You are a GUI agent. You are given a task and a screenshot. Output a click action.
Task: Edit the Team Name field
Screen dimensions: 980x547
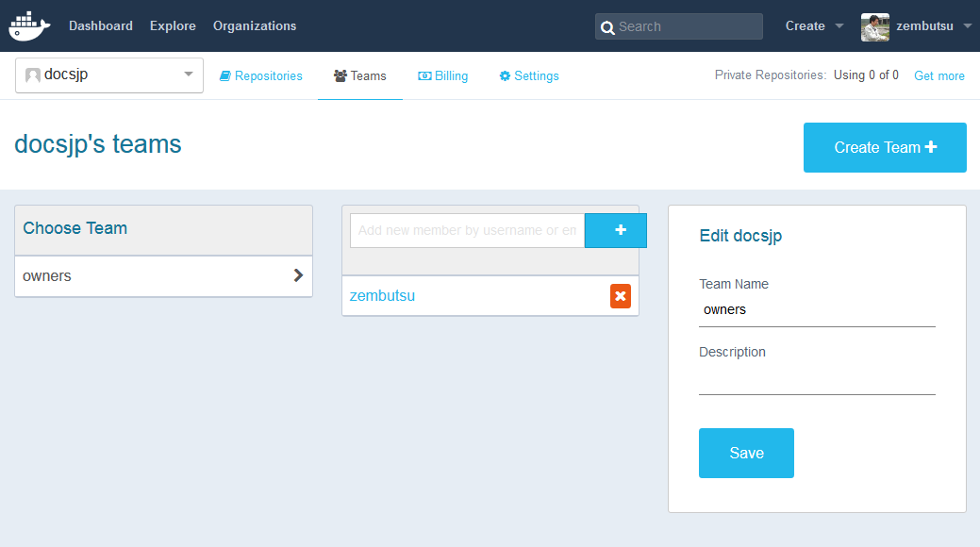coord(817,310)
